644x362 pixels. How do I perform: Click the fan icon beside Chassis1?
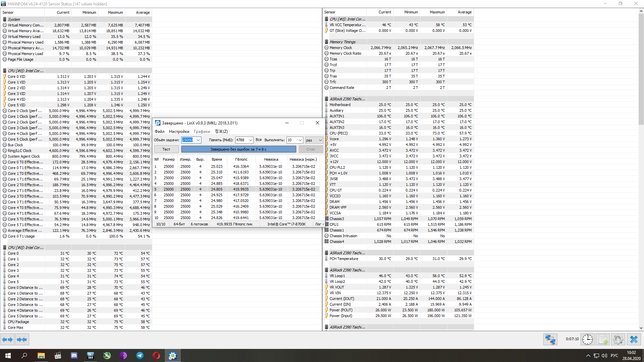pyautogui.click(x=327, y=230)
